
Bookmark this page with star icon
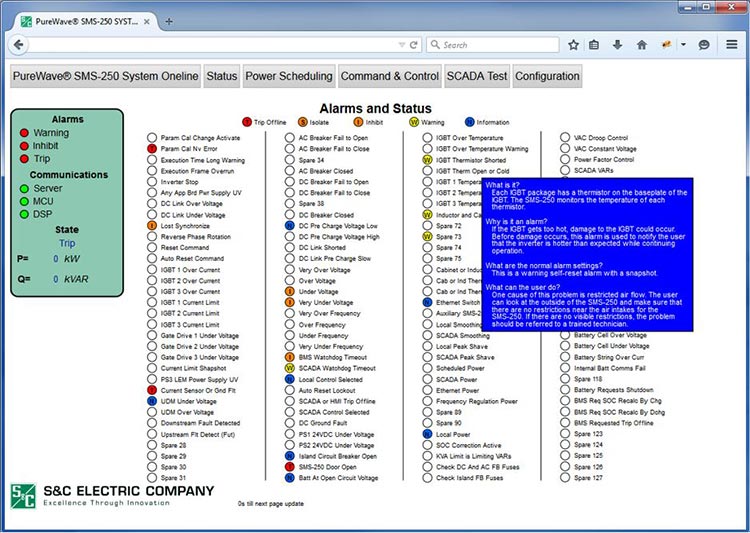tap(573, 44)
